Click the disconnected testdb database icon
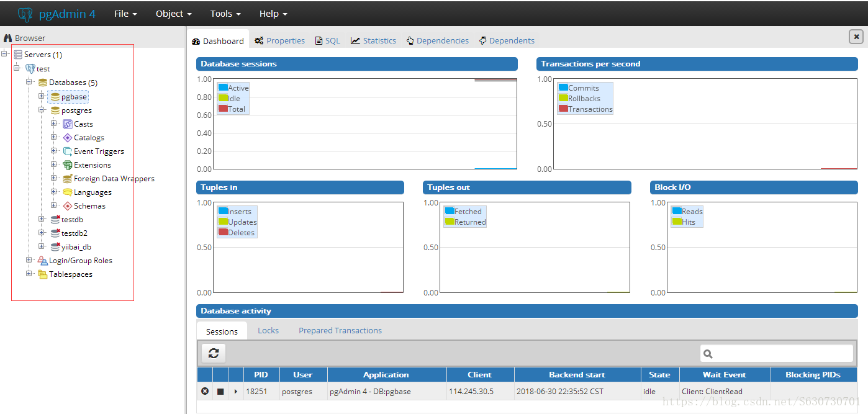Screen dimensions: 868x414 coord(55,220)
